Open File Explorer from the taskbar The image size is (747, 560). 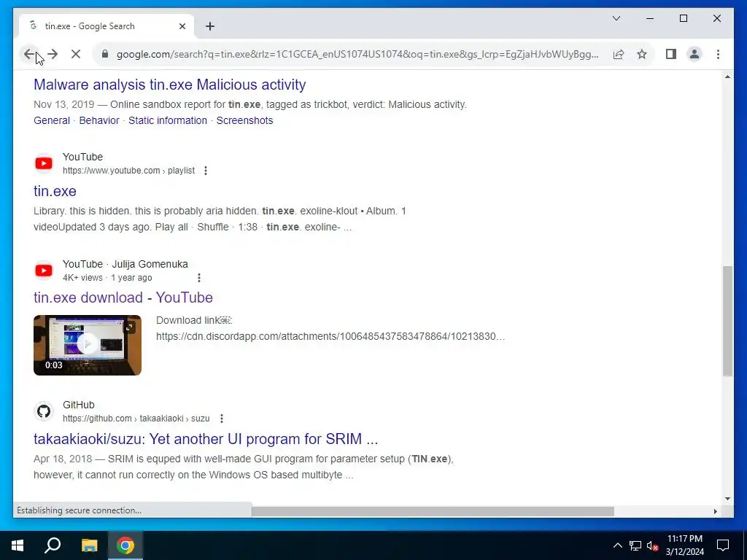(89, 545)
